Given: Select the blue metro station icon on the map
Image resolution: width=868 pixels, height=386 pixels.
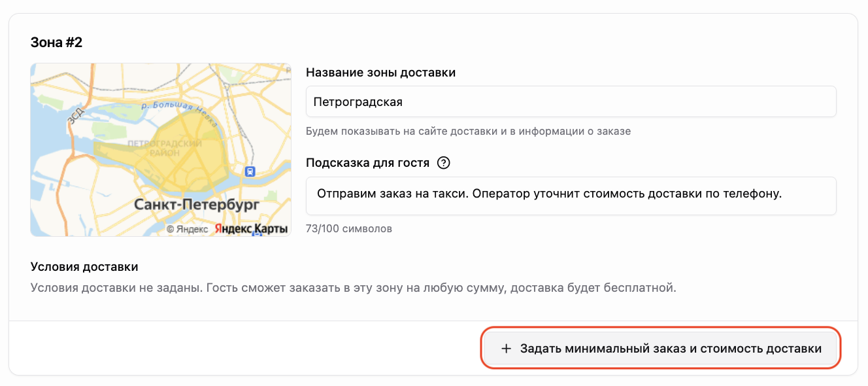Looking at the screenshot, I should [x=249, y=171].
